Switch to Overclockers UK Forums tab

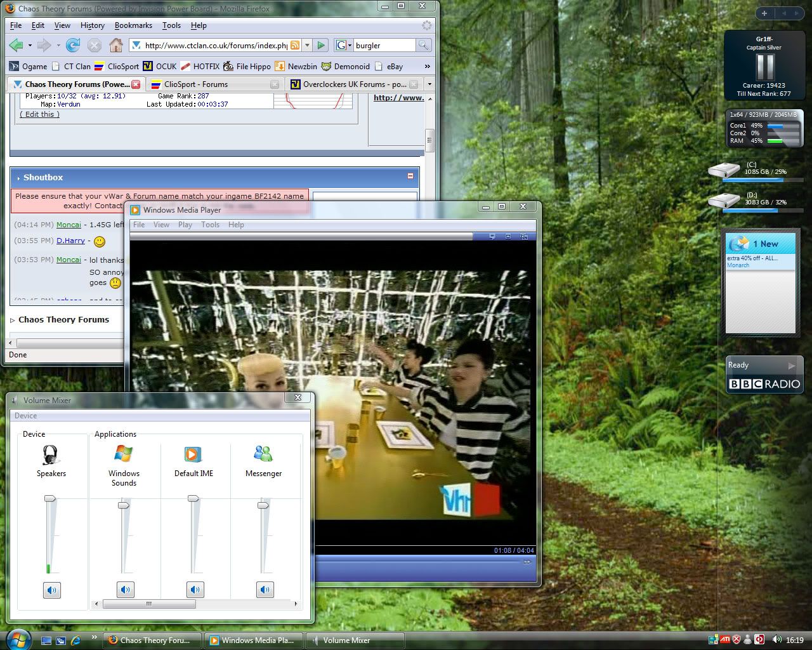click(354, 84)
